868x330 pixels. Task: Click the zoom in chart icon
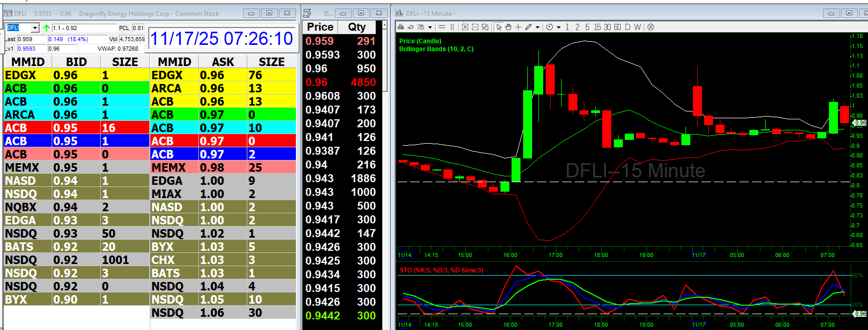click(x=465, y=27)
